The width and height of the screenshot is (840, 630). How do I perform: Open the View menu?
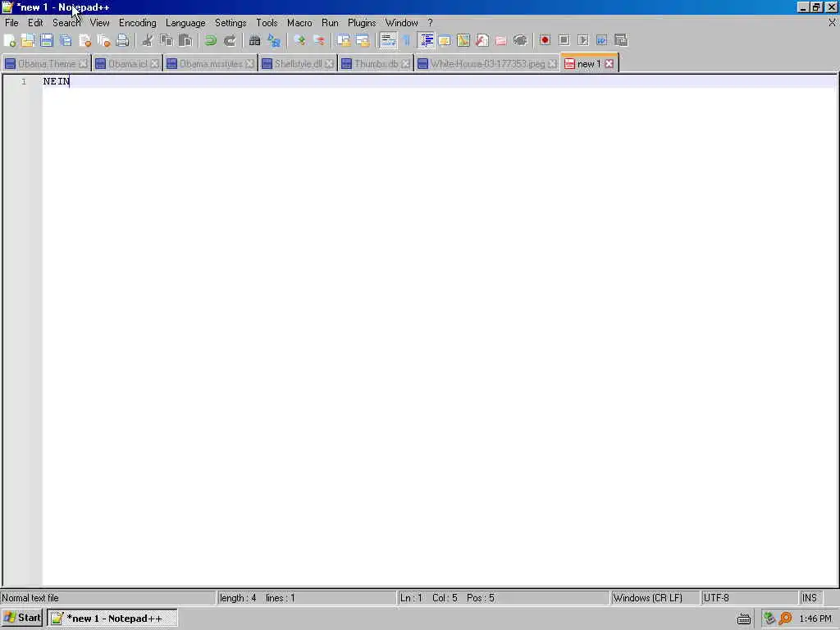pyautogui.click(x=99, y=22)
